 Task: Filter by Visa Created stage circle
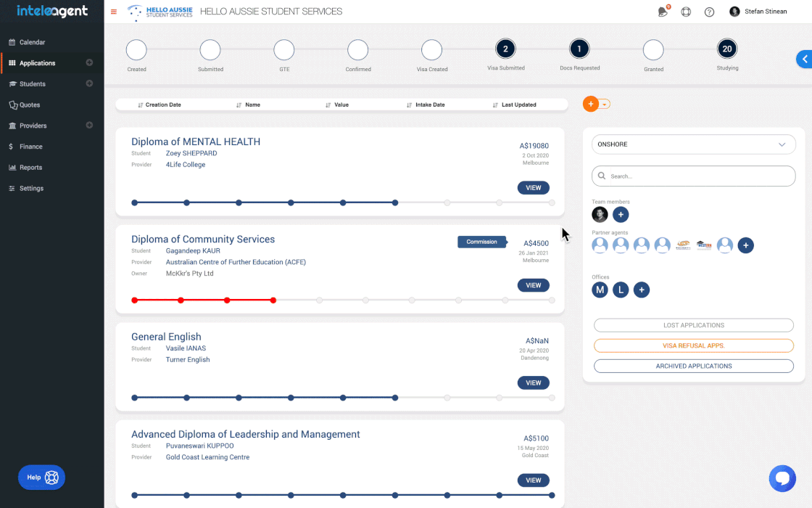point(432,50)
